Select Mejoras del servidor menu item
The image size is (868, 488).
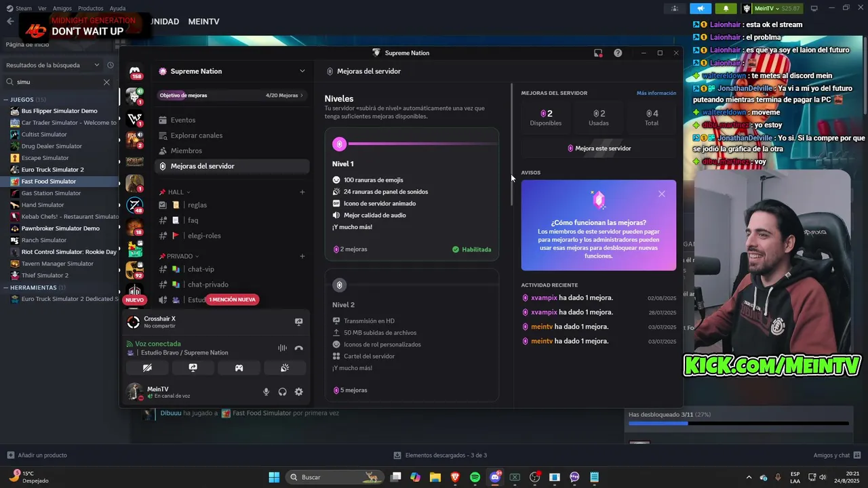[232, 166]
